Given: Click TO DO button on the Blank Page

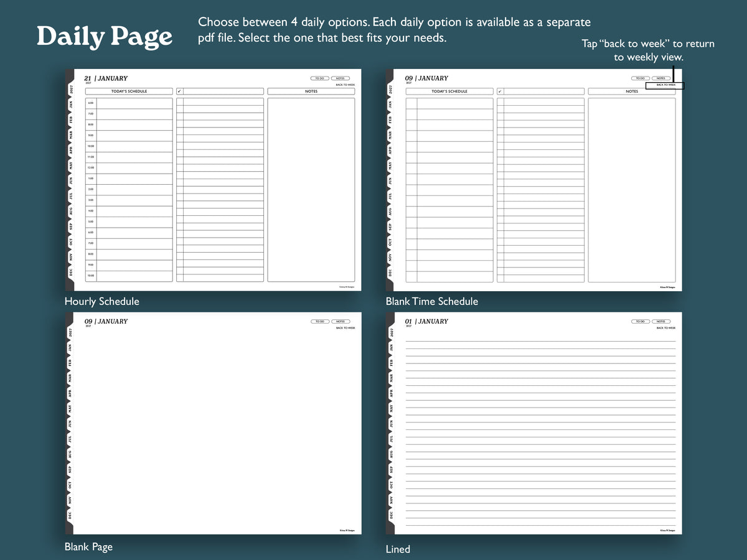Looking at the screenshot, I should [x=320, y=322].
